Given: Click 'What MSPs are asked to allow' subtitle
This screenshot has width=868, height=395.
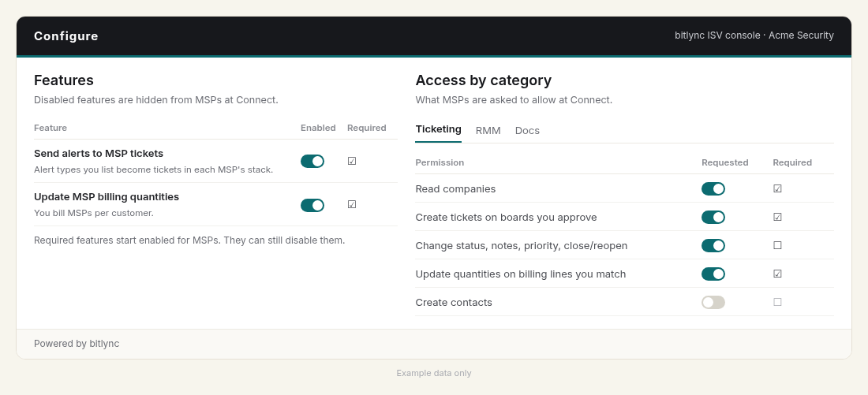Looking at the screenshot, I should [514, 100].
